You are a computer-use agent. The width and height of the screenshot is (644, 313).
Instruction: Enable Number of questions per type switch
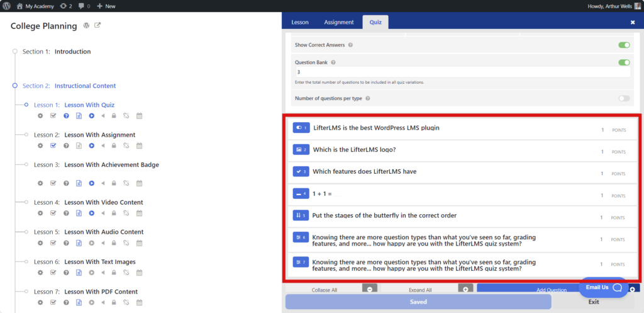click(x=624, y=99)
